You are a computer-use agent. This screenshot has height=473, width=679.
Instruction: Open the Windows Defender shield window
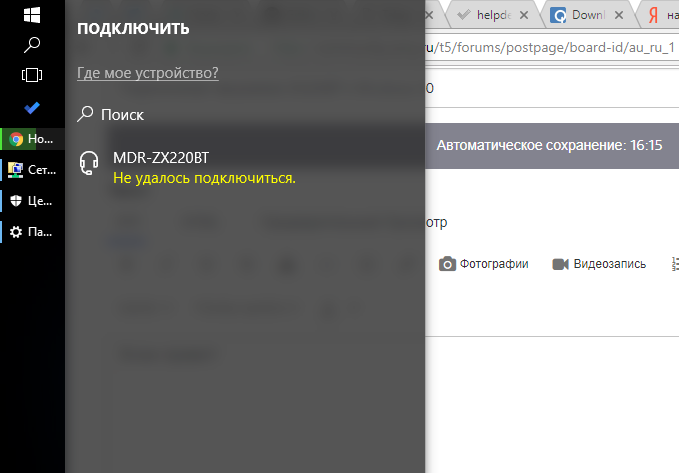pos(32,201)
